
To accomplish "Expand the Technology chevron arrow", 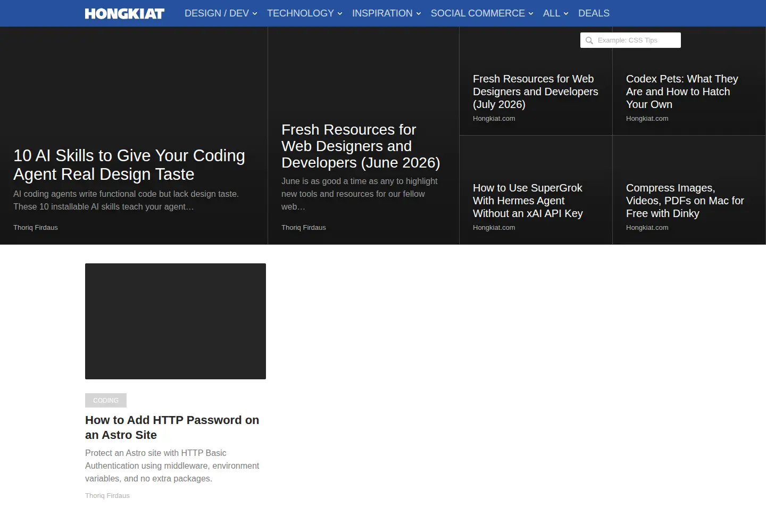I will click(340, 14).
